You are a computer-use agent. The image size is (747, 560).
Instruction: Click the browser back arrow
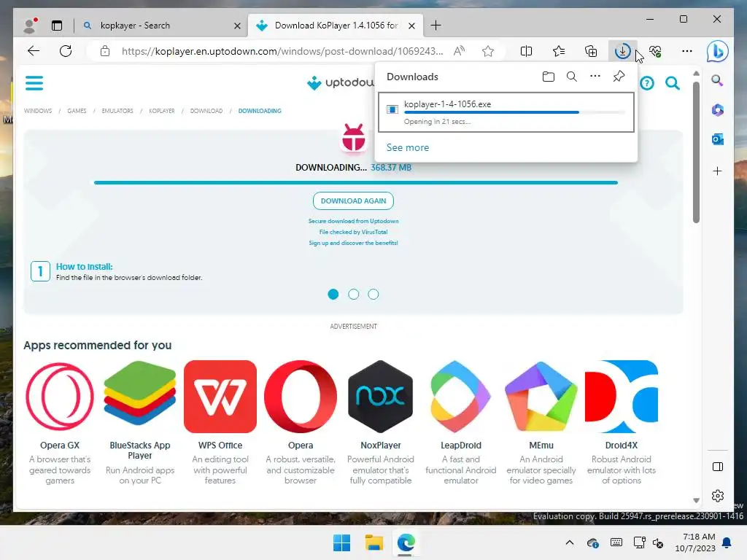point(34,51)
